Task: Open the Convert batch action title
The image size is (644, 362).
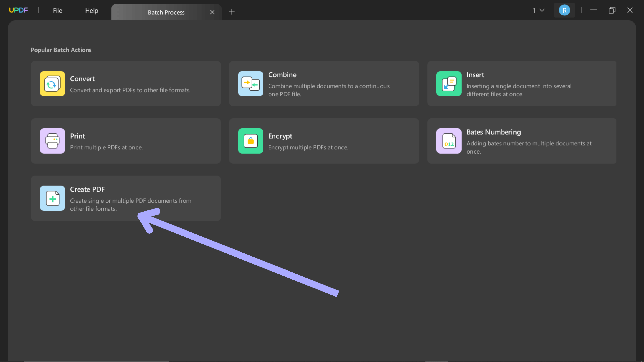Action: pos(82,79)
